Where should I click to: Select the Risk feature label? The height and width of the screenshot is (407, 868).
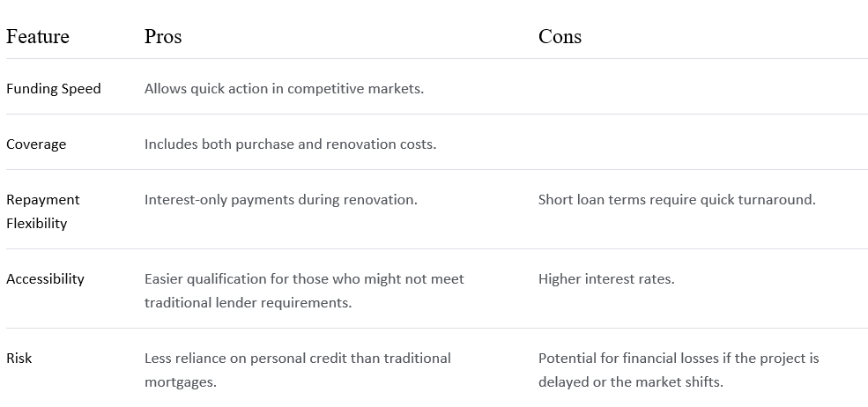(x=19, y=358)
